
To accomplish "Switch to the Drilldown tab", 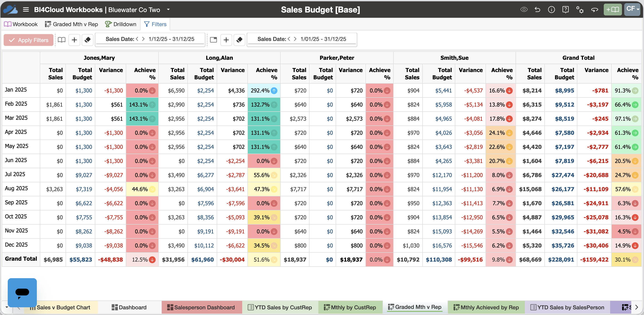I will tap(121, 24).
